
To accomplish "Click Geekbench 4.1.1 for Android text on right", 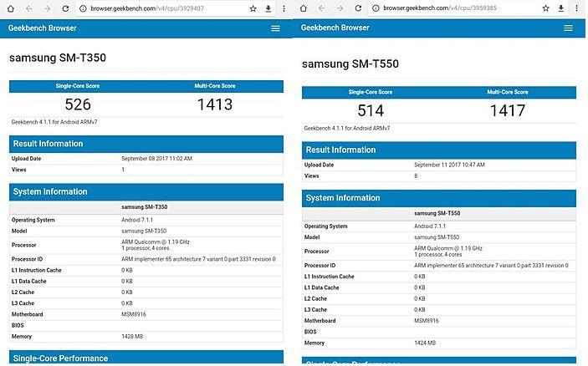I will point(347,128).
